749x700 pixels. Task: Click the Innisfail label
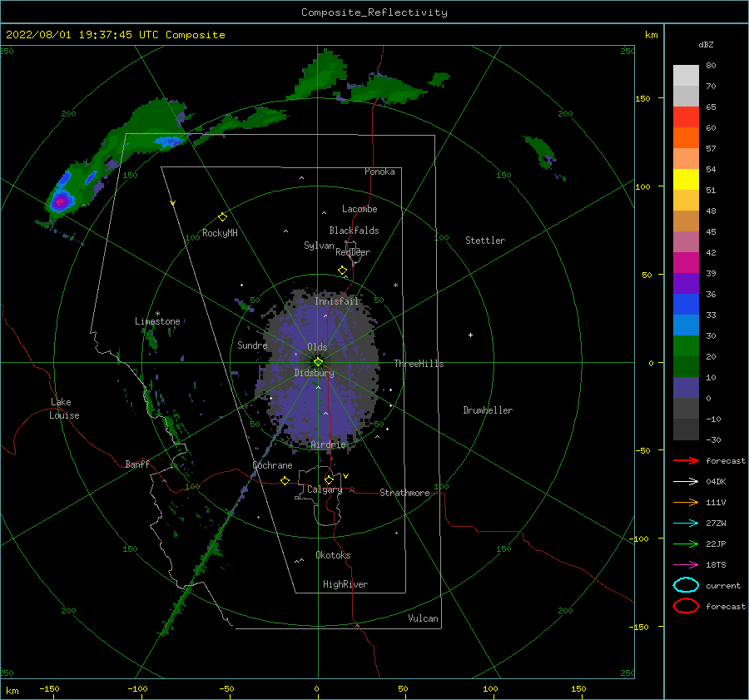336,301
